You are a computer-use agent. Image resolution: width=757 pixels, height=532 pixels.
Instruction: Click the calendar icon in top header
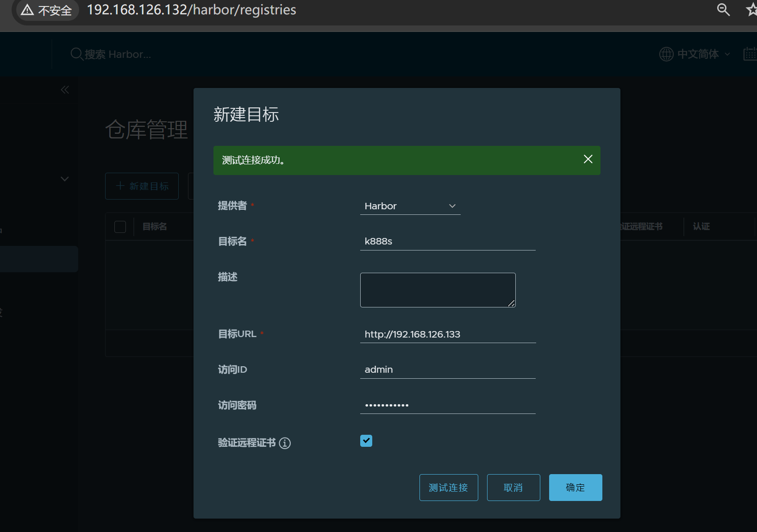pos(750,54)
